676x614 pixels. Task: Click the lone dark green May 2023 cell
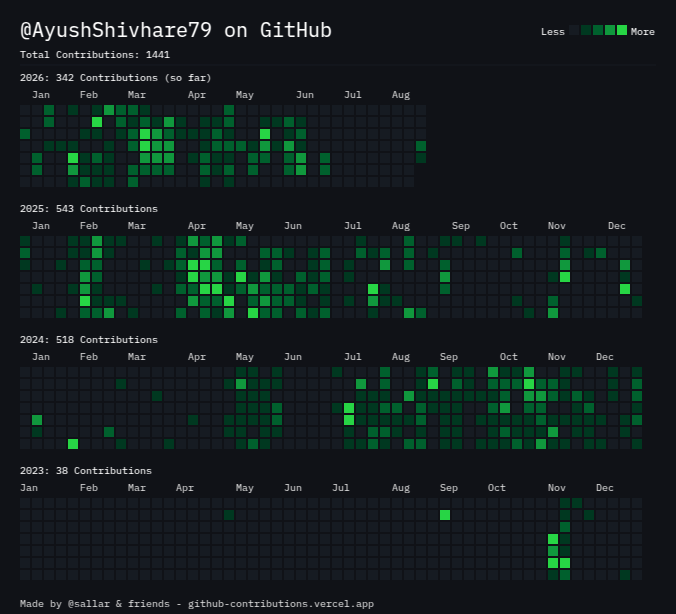click(229, 515)
